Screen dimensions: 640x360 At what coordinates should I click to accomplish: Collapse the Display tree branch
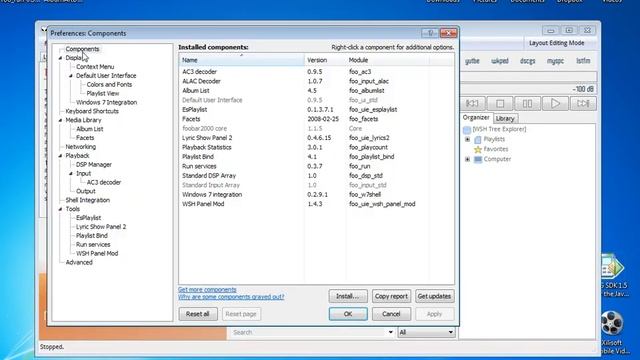[x=60, y=58]
